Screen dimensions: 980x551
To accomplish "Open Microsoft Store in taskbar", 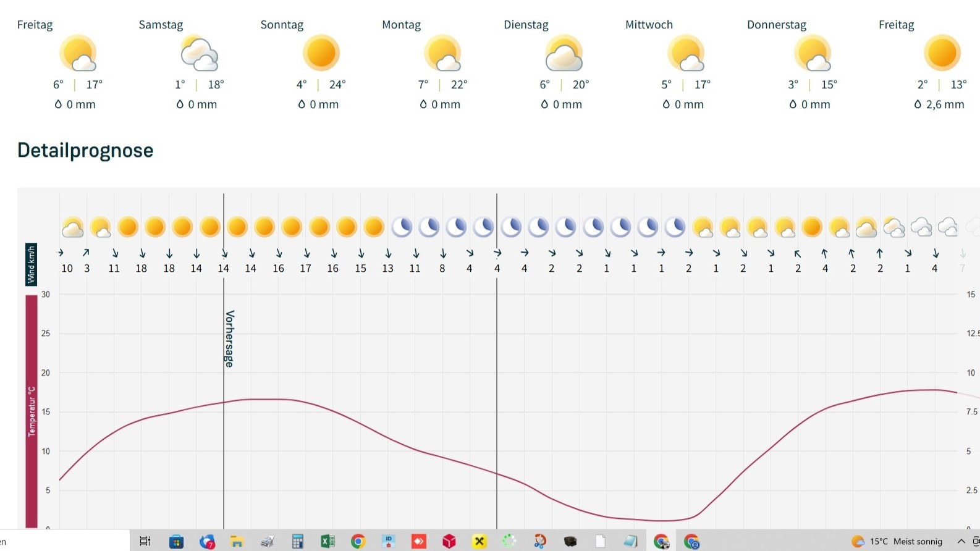I will click(x=176, y=542).
